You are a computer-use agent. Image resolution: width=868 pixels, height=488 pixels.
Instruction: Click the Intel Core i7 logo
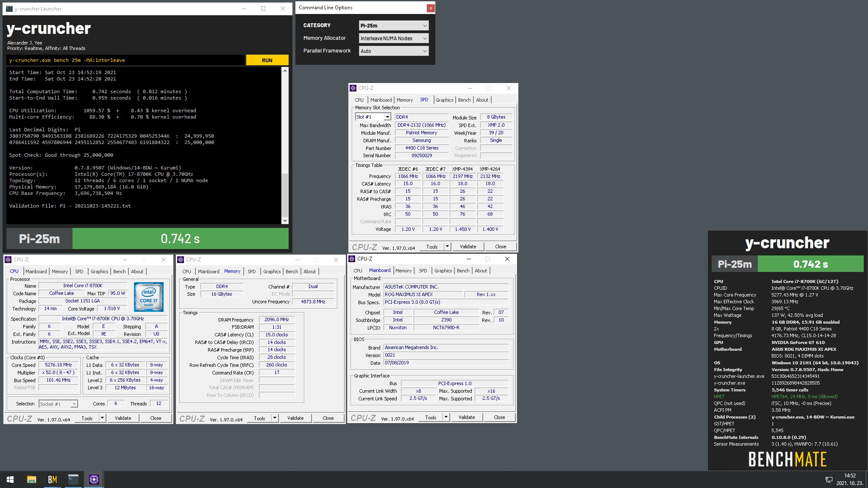pyautogui.click(x=148, y=297)
